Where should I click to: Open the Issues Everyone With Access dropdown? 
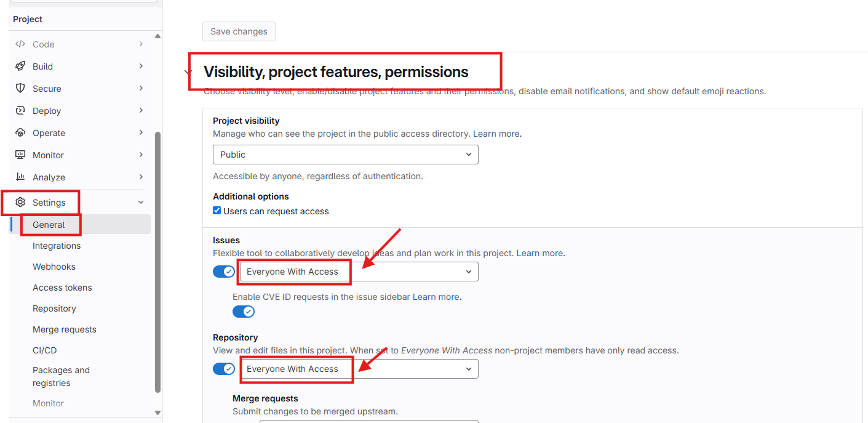click(x=359, y=272)
